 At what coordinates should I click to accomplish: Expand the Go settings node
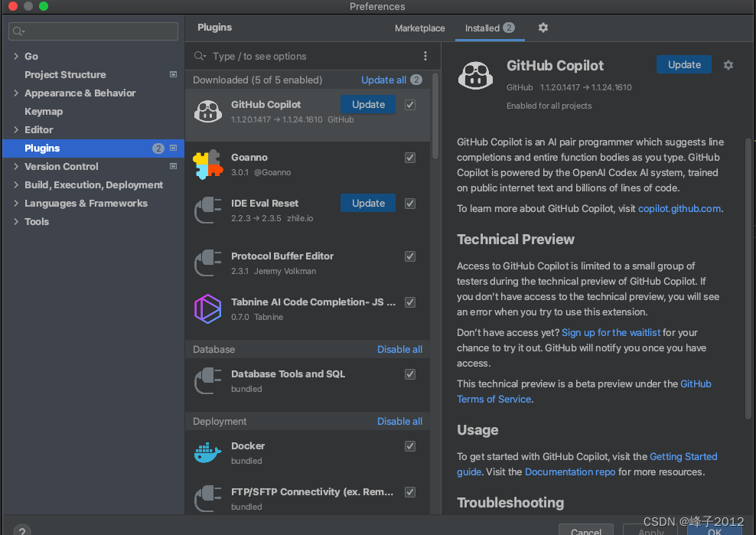[16, 56]
